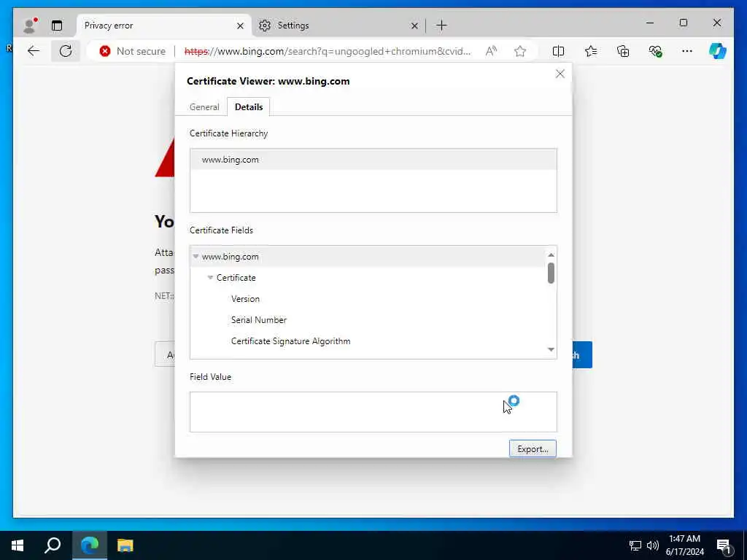
Task: Open a new tab with plus icon
Action: point(441,26)
